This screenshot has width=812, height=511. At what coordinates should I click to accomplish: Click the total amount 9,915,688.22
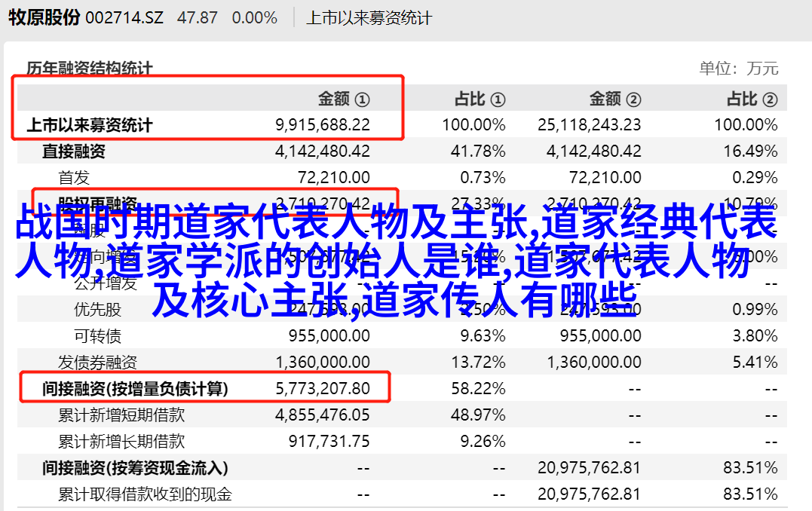tap(323, 125)
